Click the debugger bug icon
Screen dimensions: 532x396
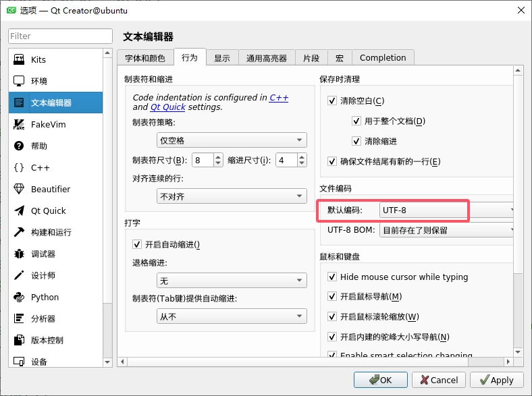pyautogui.click(x=19, y=254)
